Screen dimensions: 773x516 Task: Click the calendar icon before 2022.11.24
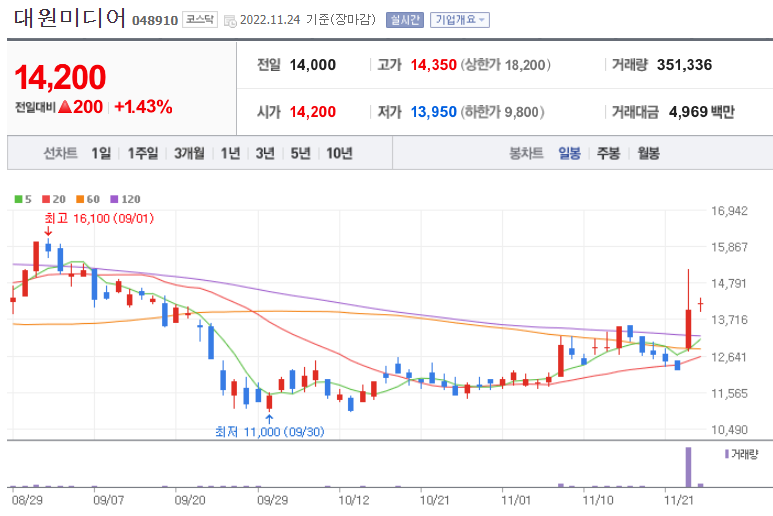coord(230,21)
